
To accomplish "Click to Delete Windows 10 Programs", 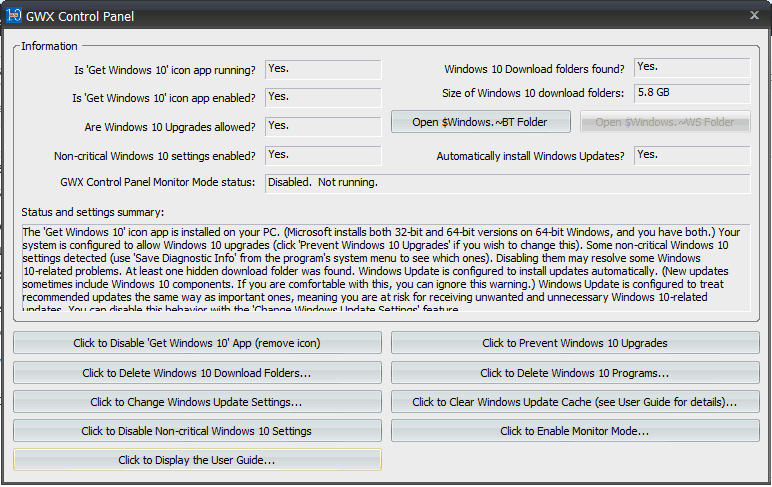I will (x=575, y=373).
